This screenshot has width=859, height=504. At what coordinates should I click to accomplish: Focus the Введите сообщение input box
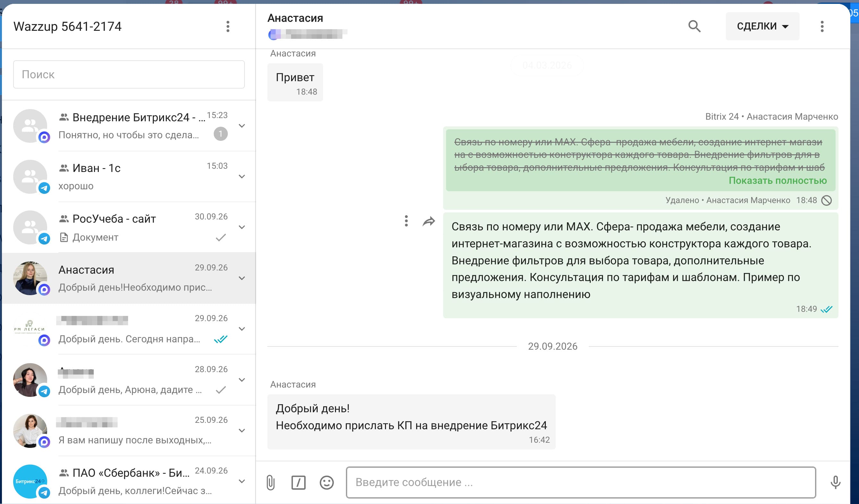click(581, 482)
